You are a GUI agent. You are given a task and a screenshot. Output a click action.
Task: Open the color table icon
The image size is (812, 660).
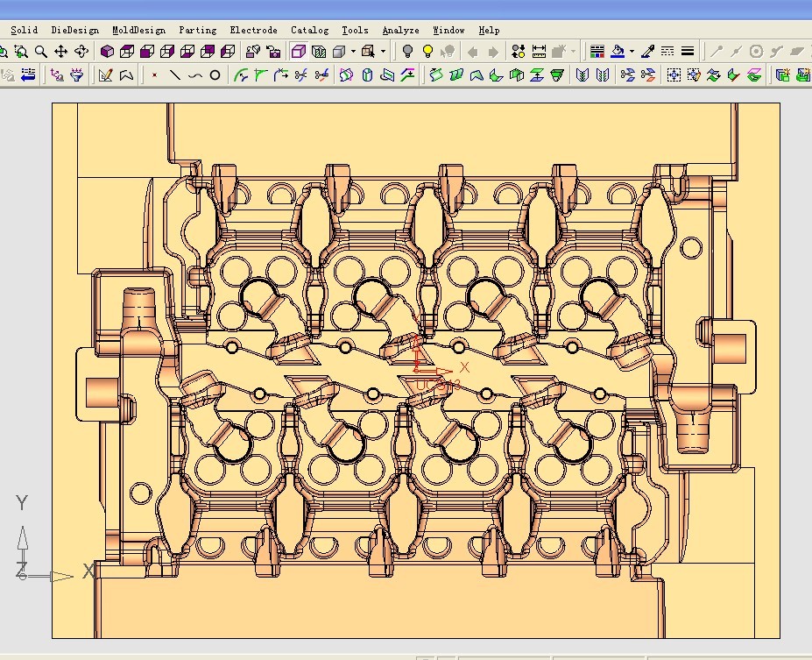coord(597,52)
